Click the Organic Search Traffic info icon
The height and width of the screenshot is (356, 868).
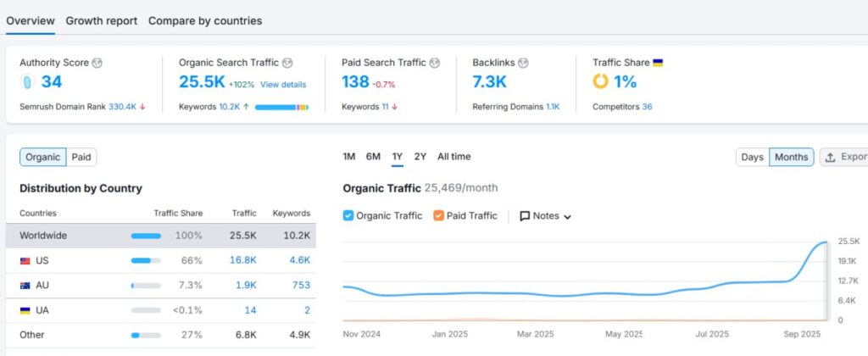287,63
